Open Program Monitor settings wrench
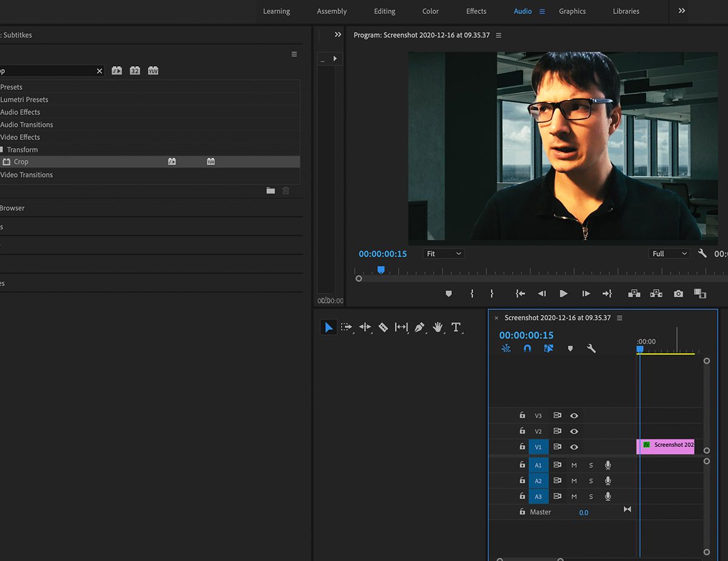The height and width of the screenshot is (561, 728). click(x=703, y=254)
